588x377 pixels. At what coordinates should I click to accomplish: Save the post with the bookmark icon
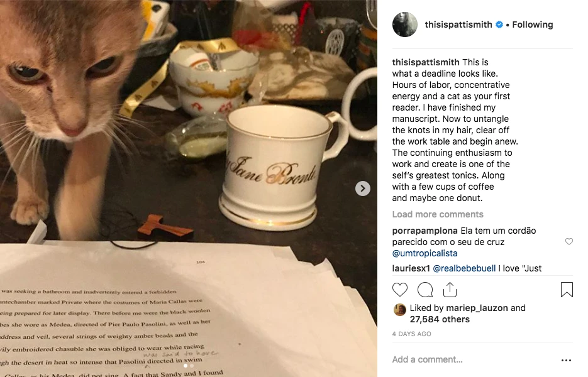pyautogui.click(x=567, y=290)
